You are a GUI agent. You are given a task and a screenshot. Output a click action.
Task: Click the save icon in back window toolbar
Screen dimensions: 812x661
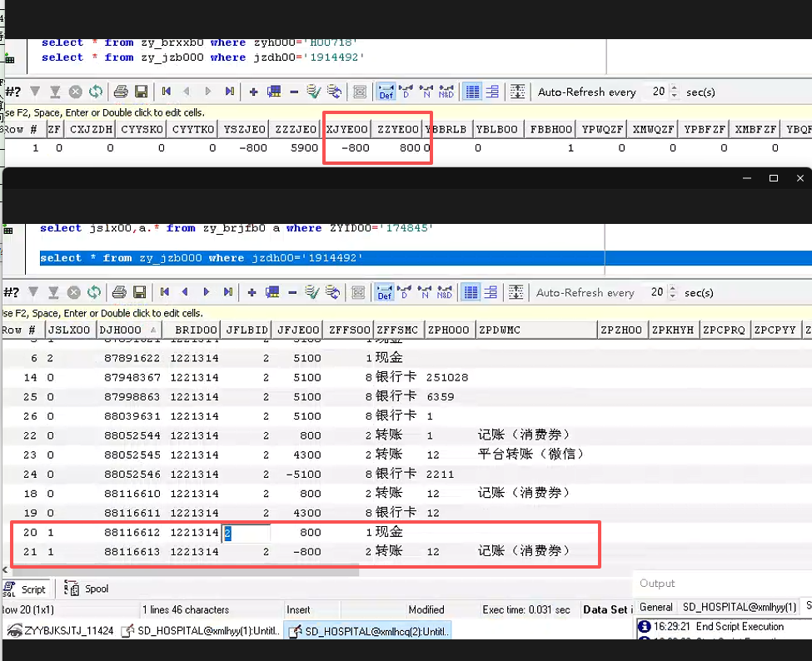[x=141, y=92]
